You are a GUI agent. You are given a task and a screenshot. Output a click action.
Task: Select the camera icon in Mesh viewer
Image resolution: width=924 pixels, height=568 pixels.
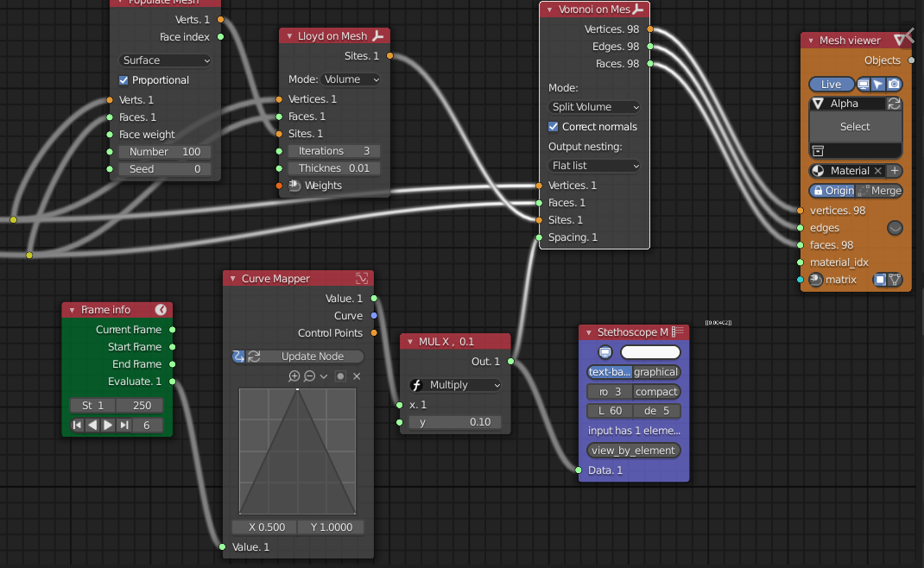[894, 84]
